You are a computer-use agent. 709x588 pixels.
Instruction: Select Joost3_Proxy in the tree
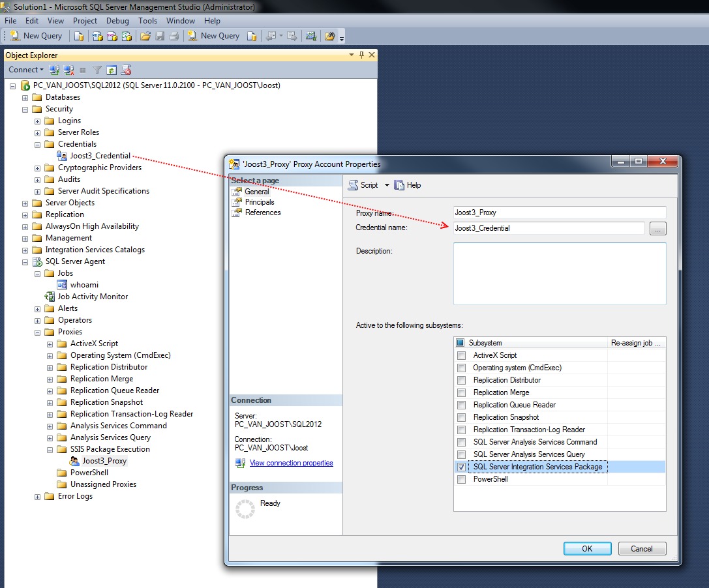(x=104, y=460)
